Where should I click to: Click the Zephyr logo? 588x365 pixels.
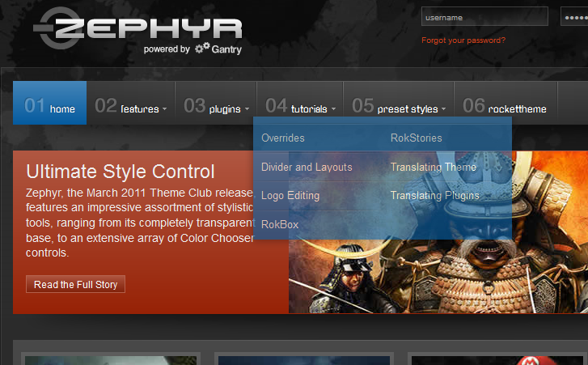tap(138, 28)
